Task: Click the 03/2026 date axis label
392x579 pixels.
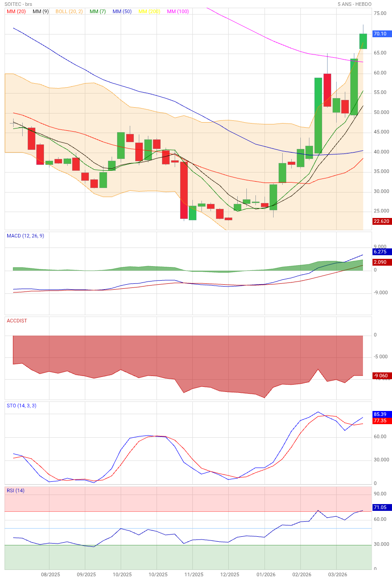Action: pyautogui.click(x=337, y=574)
